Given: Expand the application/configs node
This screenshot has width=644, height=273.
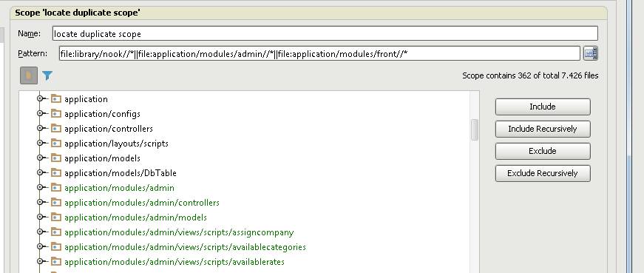Looking at the screenshot, I should tap(40, 113).
